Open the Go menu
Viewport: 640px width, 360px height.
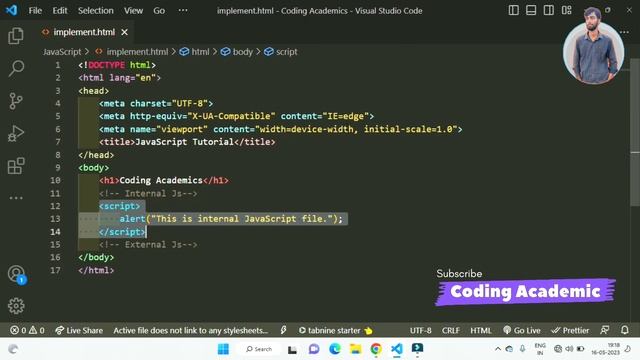point(159,11)
